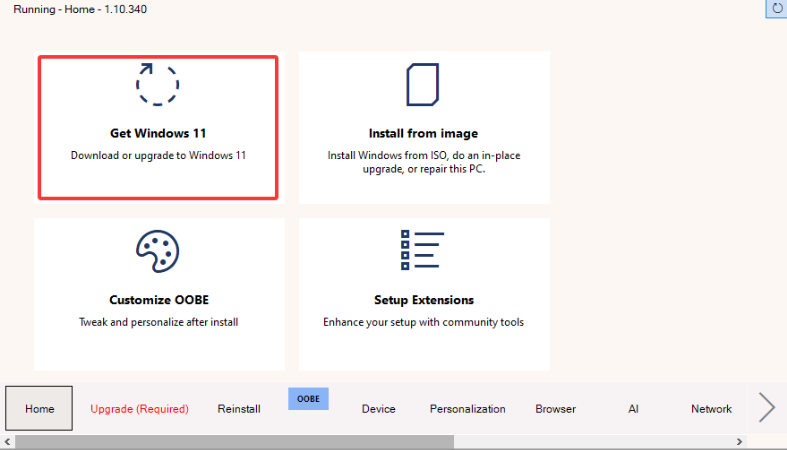Open the Upgrade (Required) tab

(x=140, y=409)
